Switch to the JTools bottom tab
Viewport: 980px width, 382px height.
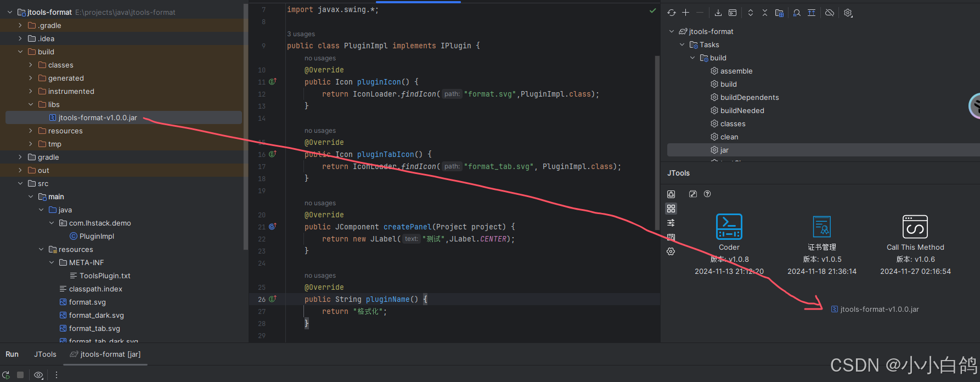point(45,354)
